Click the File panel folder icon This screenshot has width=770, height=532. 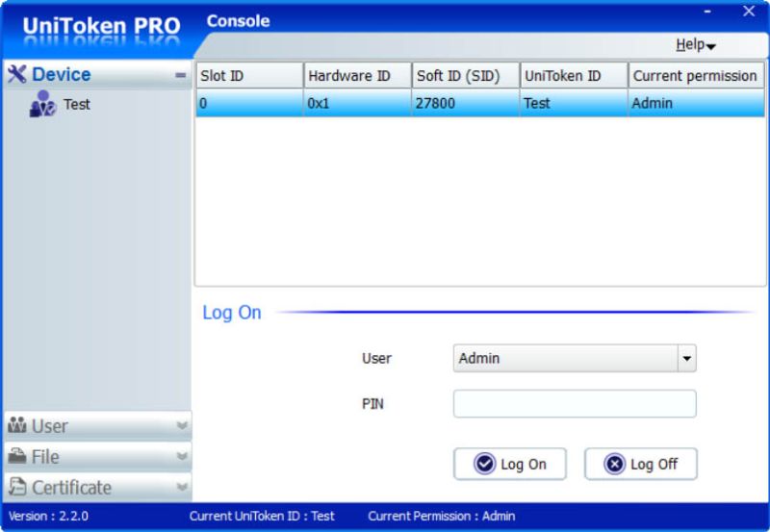click(17, 456)
